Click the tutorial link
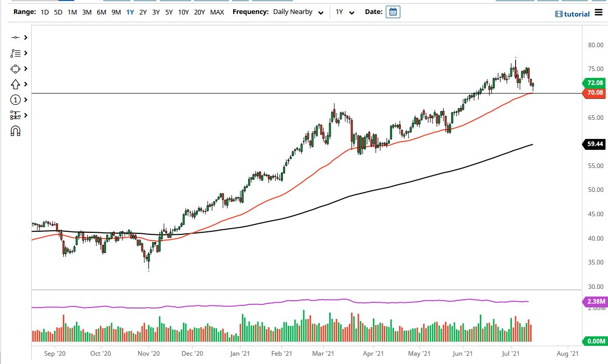608x364 pixels. click(x=576, y=14)
